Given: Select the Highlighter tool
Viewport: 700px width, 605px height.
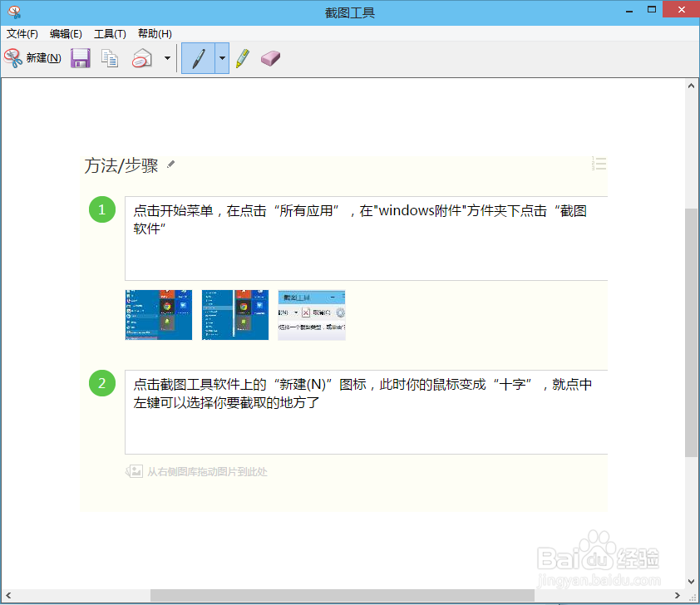Looking at the screenshot, I should 242,58.
